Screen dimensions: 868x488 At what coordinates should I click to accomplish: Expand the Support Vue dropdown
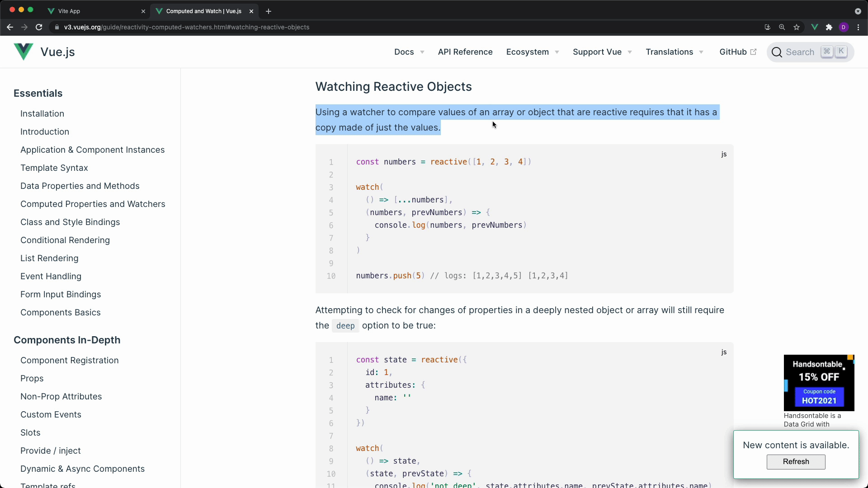pyautogui.click(x=602, y=52)
